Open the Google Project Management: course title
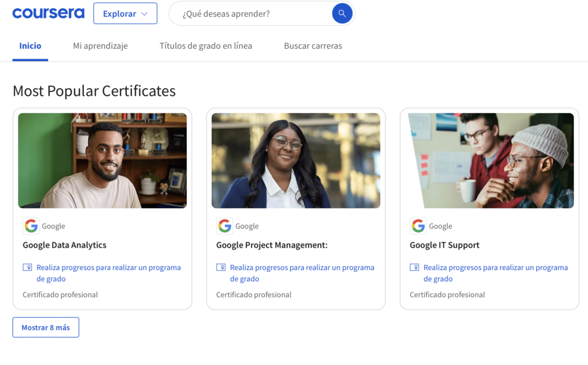The image size is (588, 365). [272, 245]
